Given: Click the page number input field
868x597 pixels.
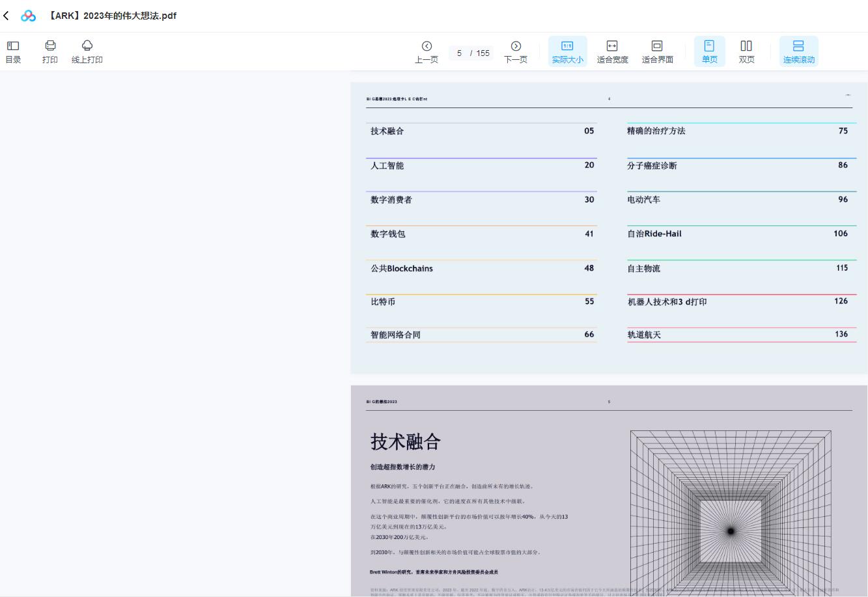Looking at the screenshot, I should [459, 53].
